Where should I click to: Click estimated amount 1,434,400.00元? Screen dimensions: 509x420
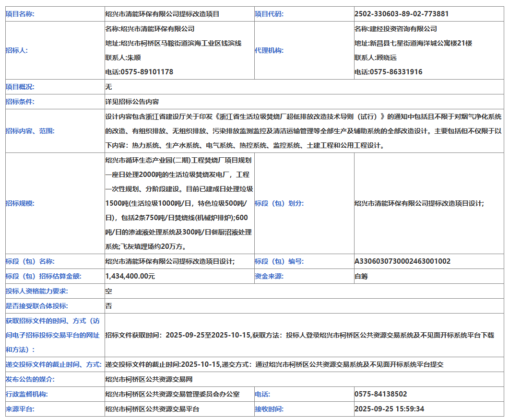coord(130,276)
